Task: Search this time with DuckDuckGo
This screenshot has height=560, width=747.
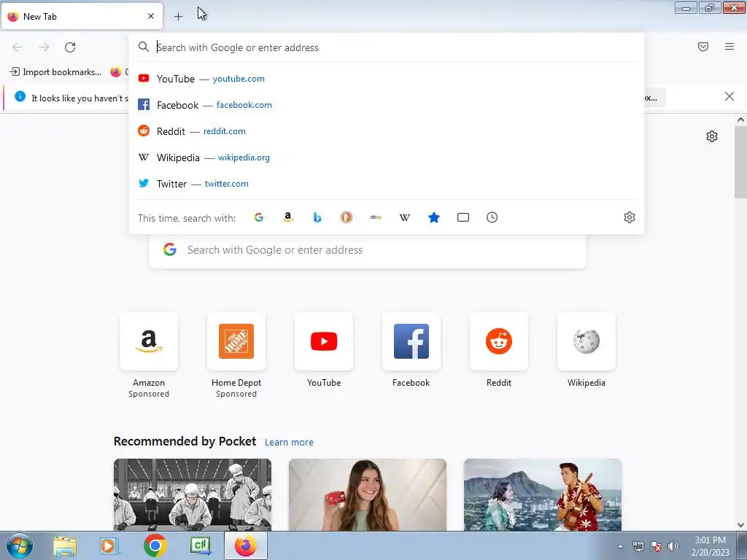Action: click(x=347, y=217)
